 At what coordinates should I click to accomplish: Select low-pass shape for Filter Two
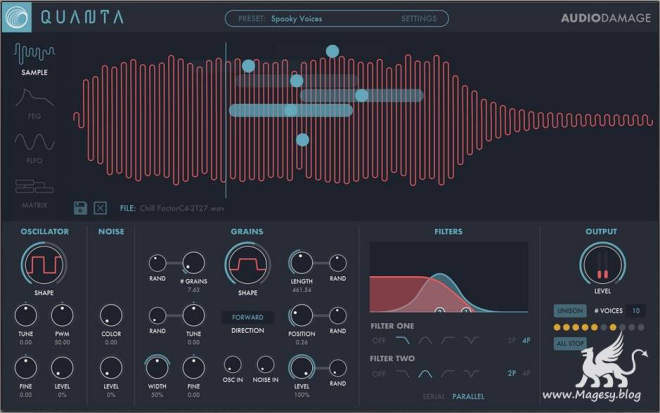(x=402, y=373)
